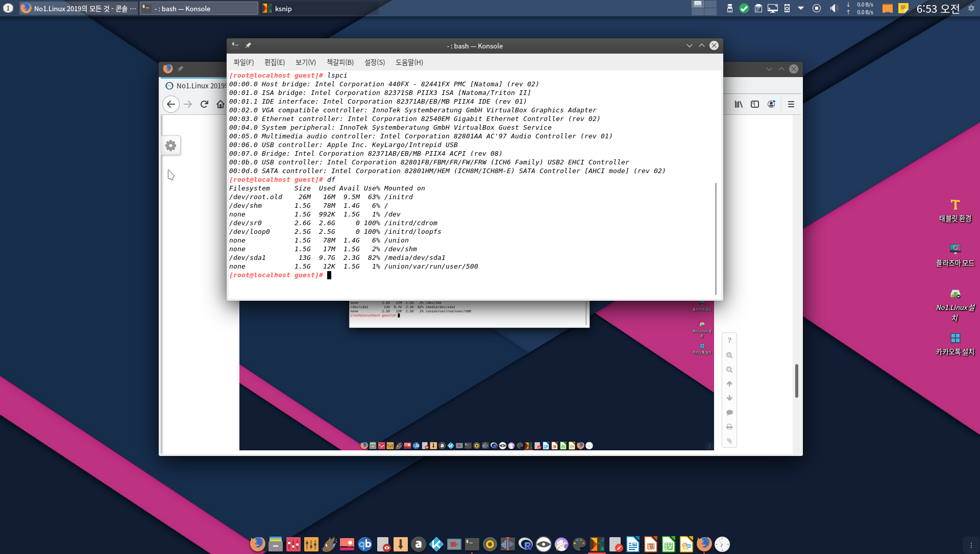Open the volume speaker tray icon
The image size is (980, 554).
click(834, 8)
